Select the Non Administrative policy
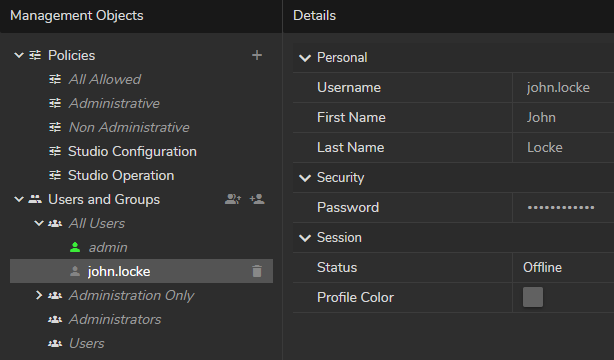 click(x=129, y=127)
